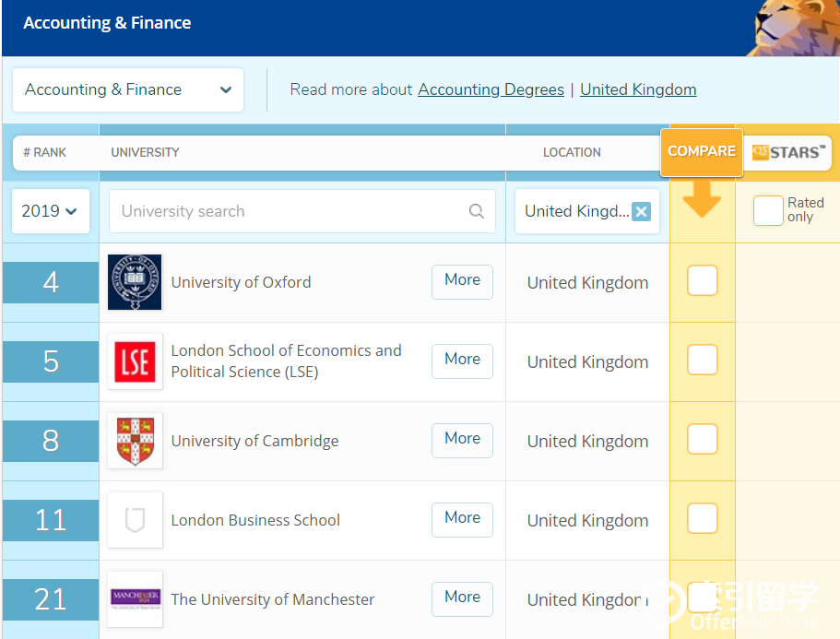
Task: Open University of Oxford logo thumbnail
Action: pos(135,282)
